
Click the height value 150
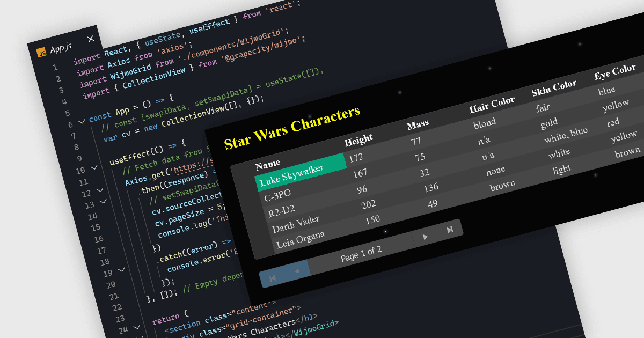tap(372, 219)
